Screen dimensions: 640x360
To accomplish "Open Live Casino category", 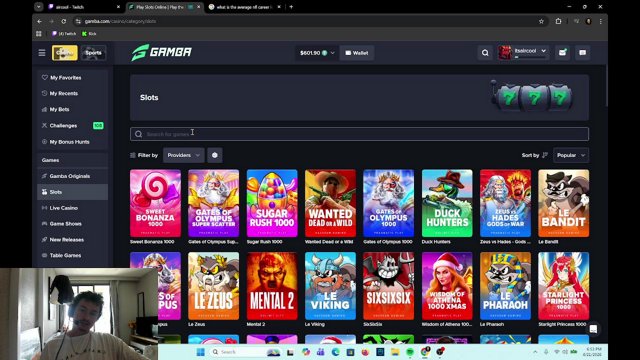I will 63,208.
